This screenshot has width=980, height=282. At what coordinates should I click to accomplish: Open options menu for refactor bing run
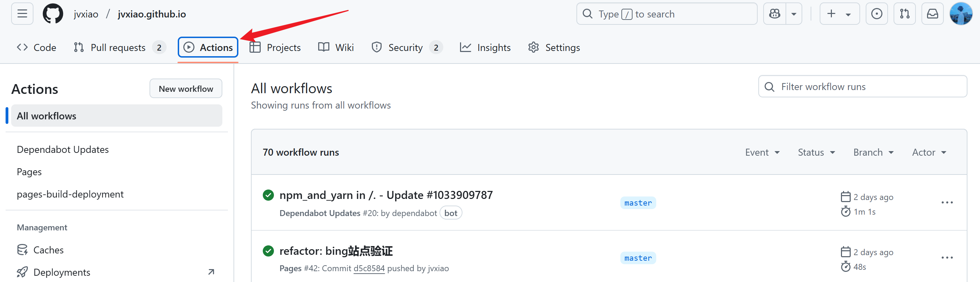tap(947, 258)
